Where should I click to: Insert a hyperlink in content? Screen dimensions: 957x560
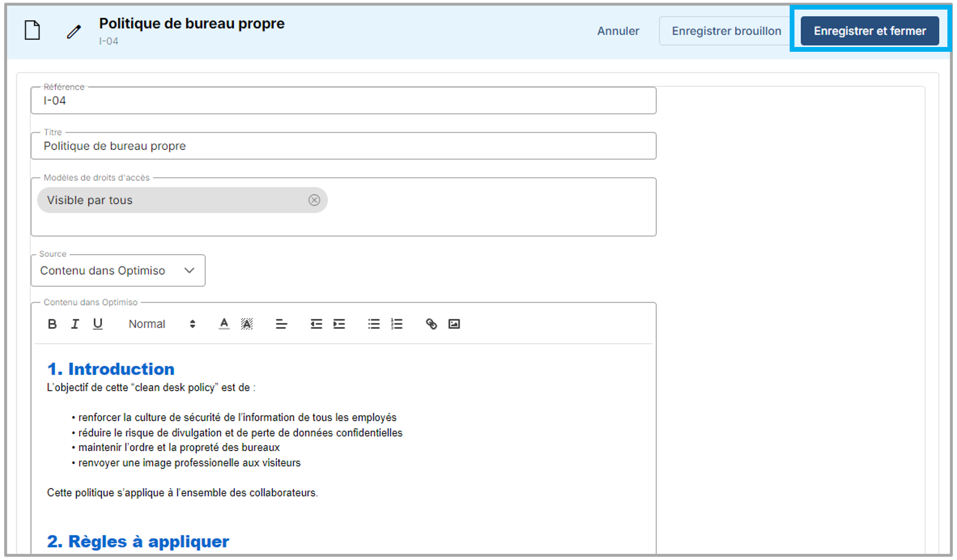click(x=431, y=324)
